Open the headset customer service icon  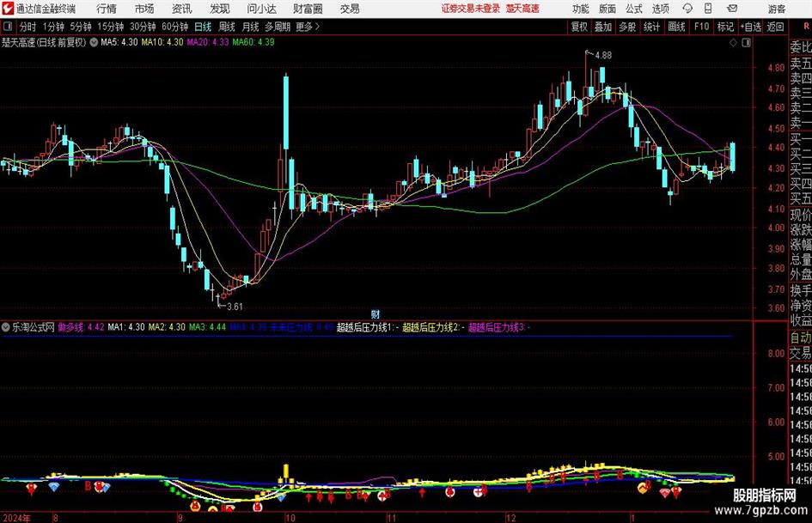(687, 9)
